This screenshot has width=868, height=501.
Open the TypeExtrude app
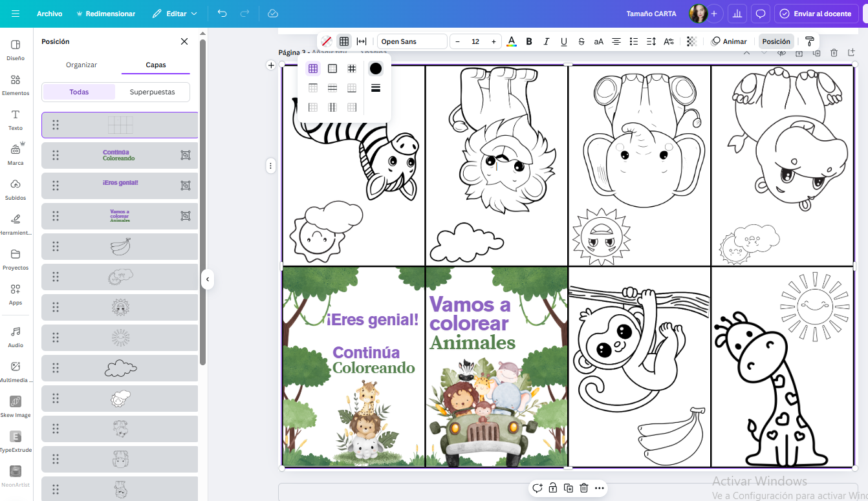[16, 442]
